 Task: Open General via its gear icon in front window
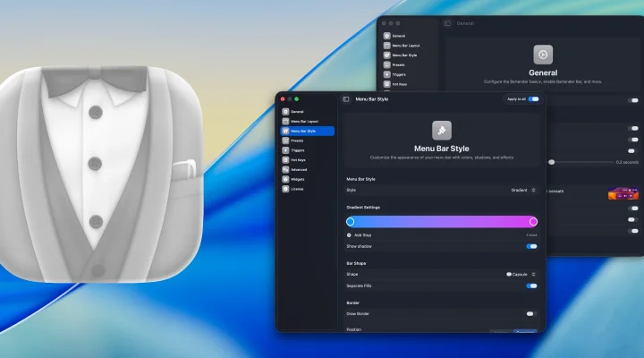point(285,111)
